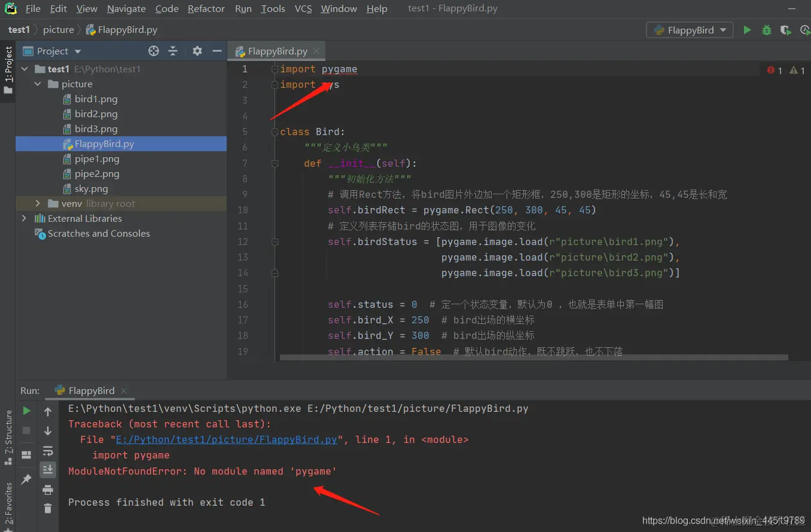Select the FlappyBird.py editor tab
This screenshot has height=532, width=811.
pyautogui.click(x=276, y=51)
